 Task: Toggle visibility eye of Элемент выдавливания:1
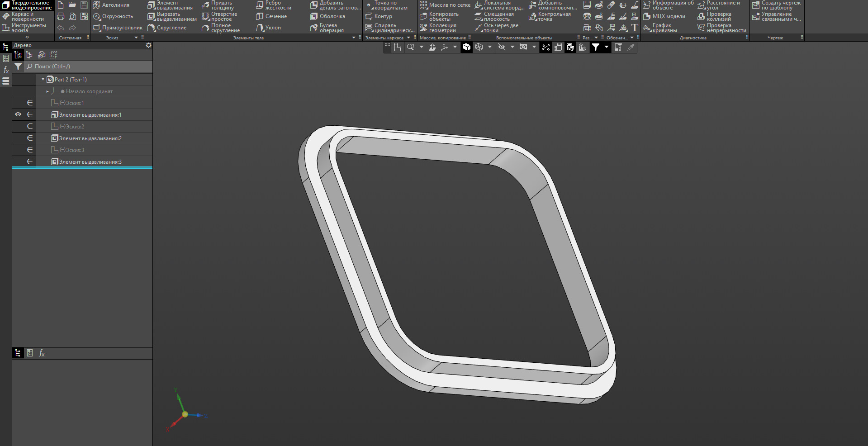coord(18,114)
